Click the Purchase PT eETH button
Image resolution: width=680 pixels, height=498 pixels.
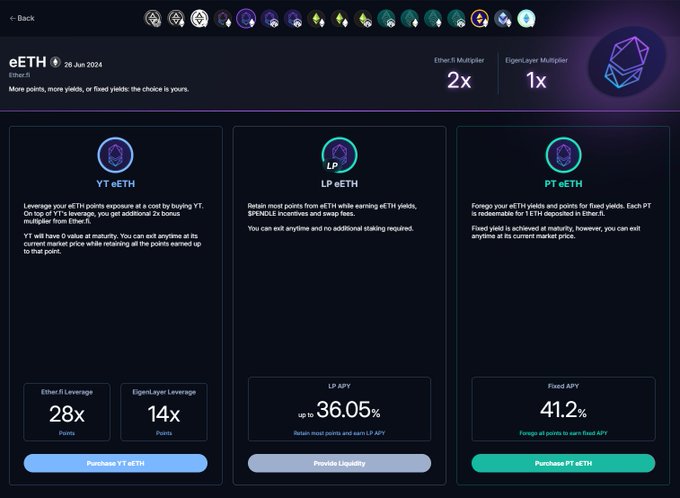tap(563, 463)
